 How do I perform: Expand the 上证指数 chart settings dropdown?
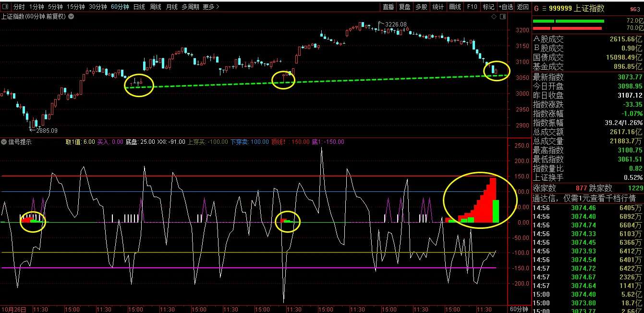[x=71, y=16]
